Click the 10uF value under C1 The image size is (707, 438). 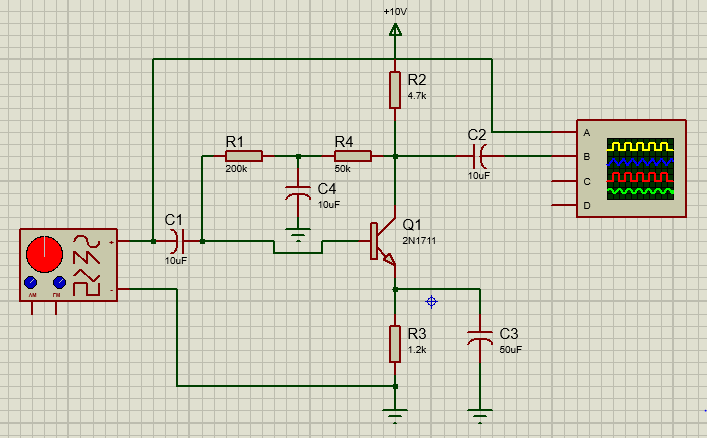(x=176, y=261)
